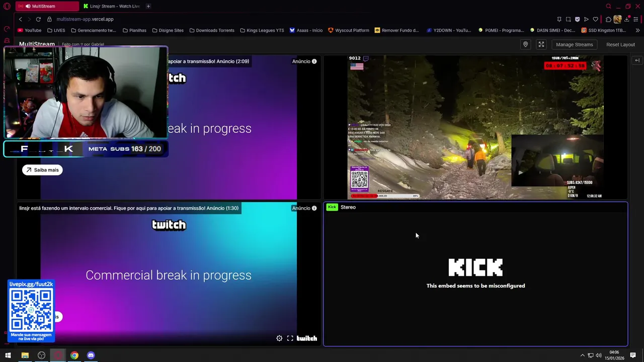
Task: Show more bookmarks with double chevron
Action: click(637, 30)
